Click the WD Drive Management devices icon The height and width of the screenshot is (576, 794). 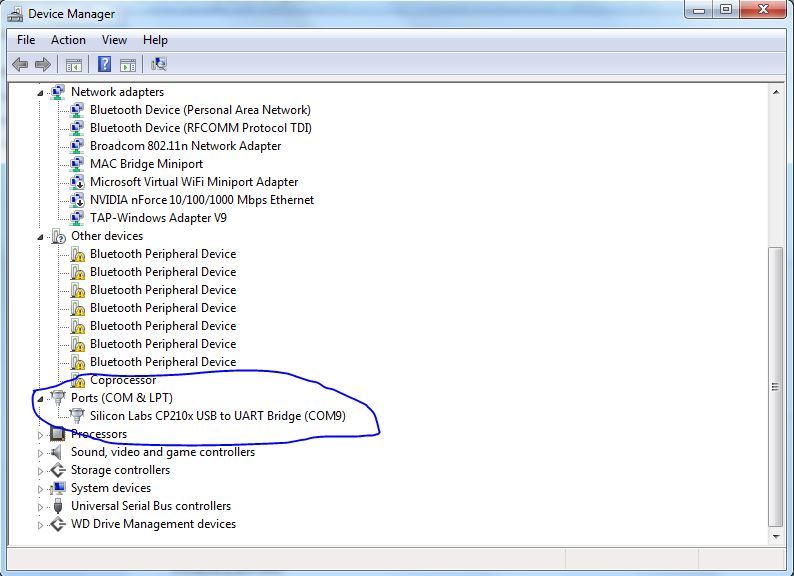coord(58,524)
